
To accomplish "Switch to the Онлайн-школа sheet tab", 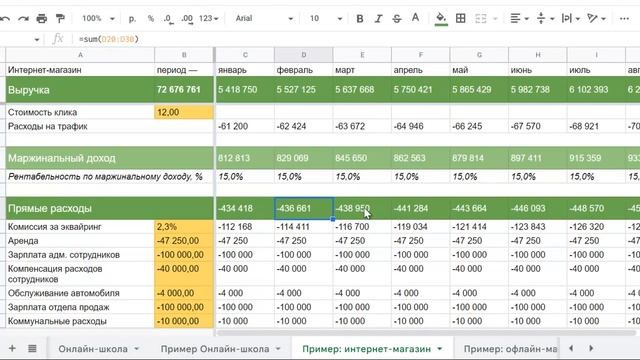I will pyautogui.click(x=93, y=349).
